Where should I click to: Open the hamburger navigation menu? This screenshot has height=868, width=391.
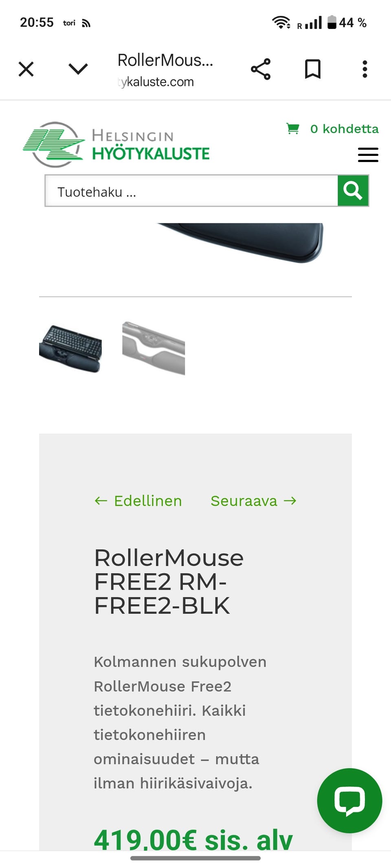pyautogui.click(x=368, y=155)
